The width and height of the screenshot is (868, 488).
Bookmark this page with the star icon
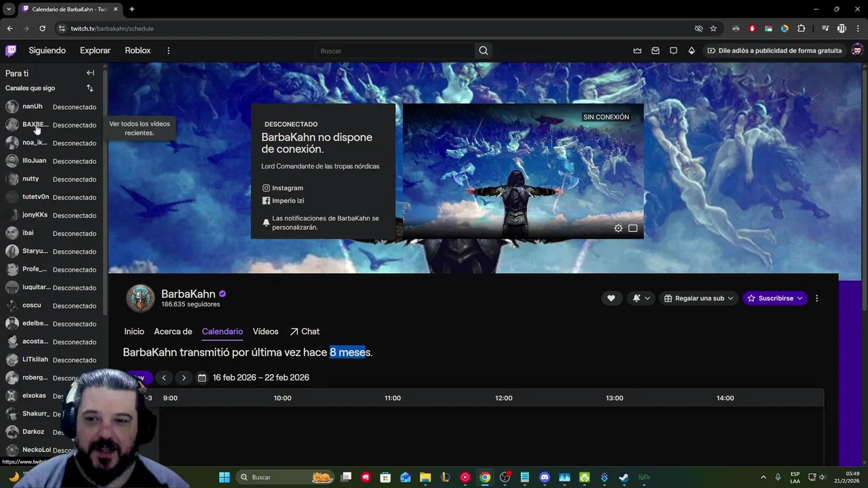click(713, 28)
